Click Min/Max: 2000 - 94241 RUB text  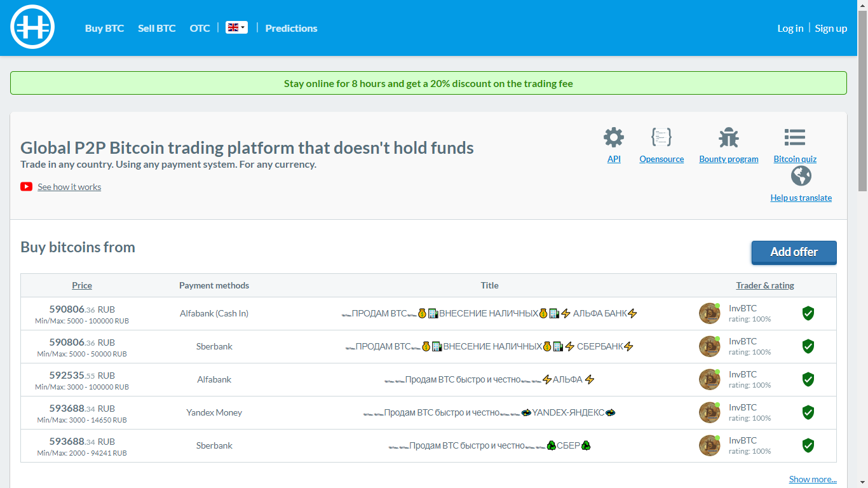(x=82, y=453)
